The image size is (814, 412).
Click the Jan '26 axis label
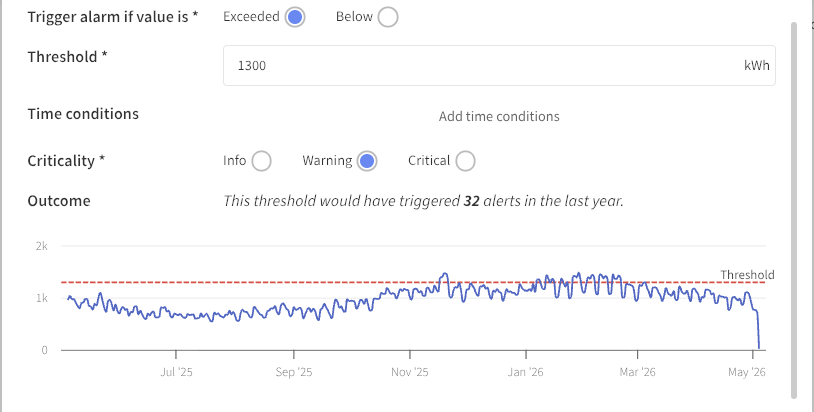525,372
